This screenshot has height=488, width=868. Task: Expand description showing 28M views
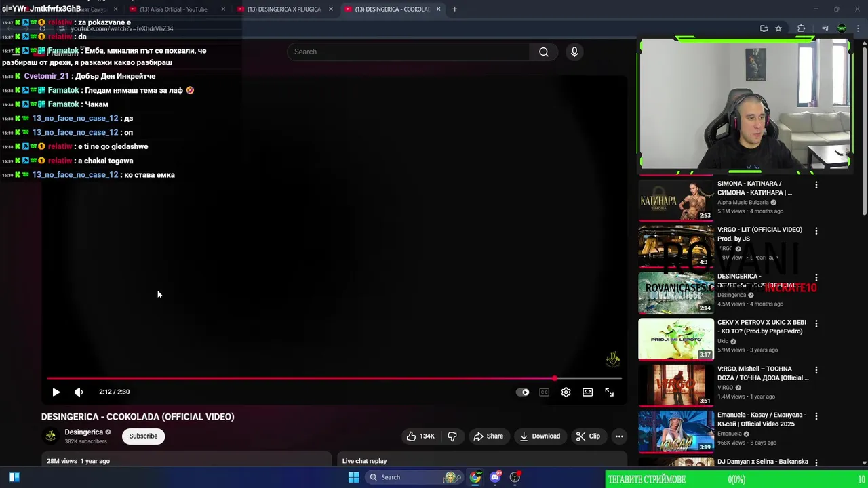(186, 461)
